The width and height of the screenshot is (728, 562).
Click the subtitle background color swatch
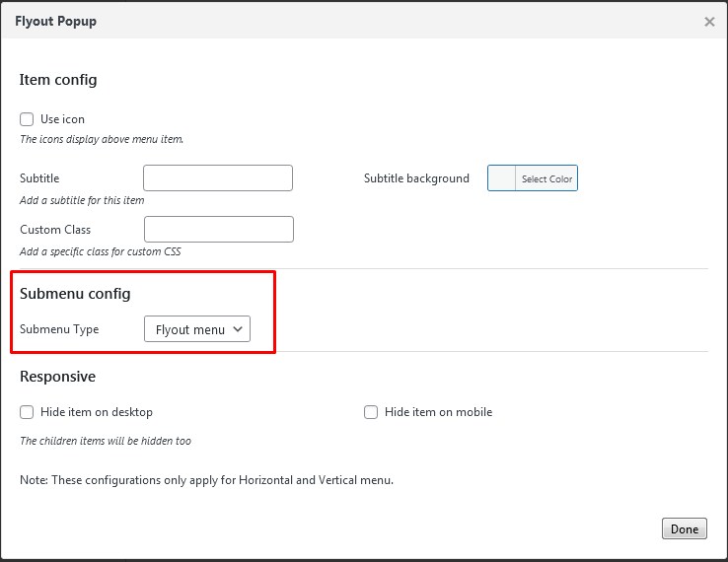click(502, 178)
